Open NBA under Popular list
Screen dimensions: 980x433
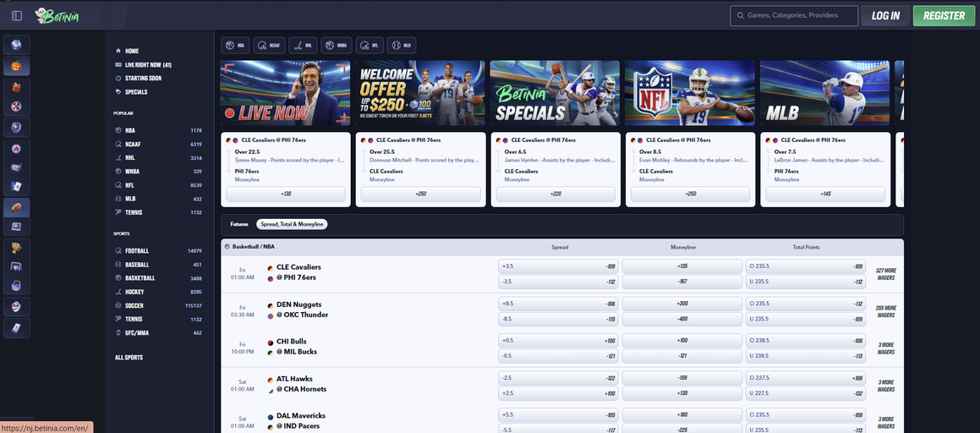coord(159,130)
